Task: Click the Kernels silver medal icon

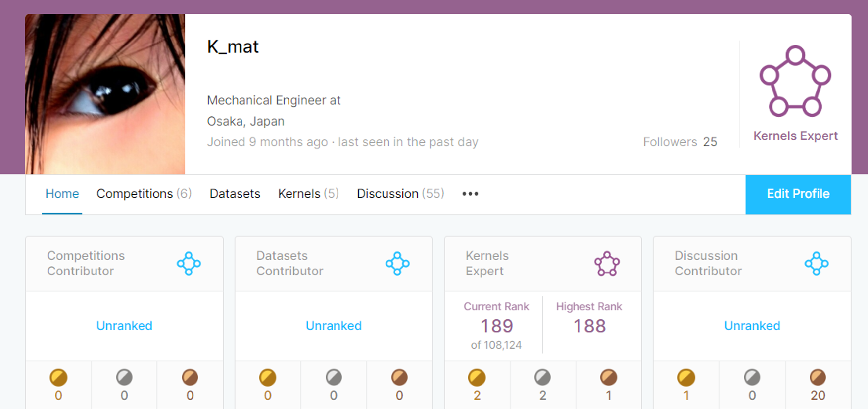Action: 542,378
